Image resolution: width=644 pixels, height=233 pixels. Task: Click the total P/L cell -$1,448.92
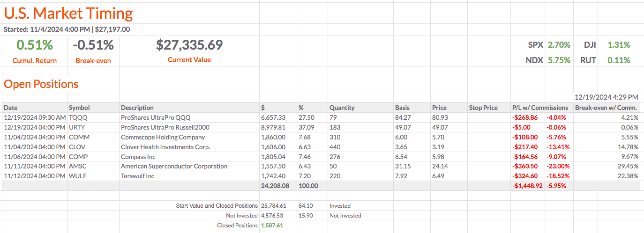527,186
